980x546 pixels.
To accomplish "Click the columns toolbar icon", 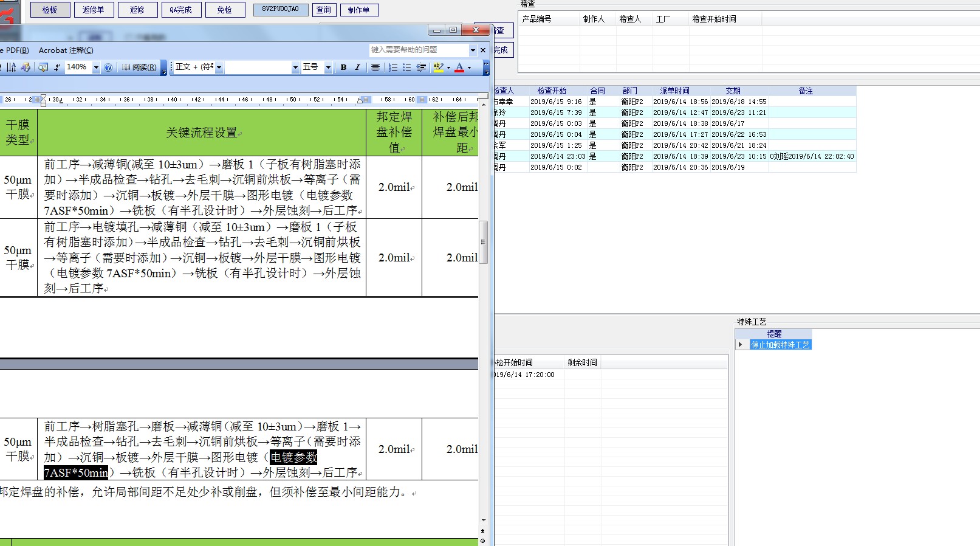I will point(12,67).
